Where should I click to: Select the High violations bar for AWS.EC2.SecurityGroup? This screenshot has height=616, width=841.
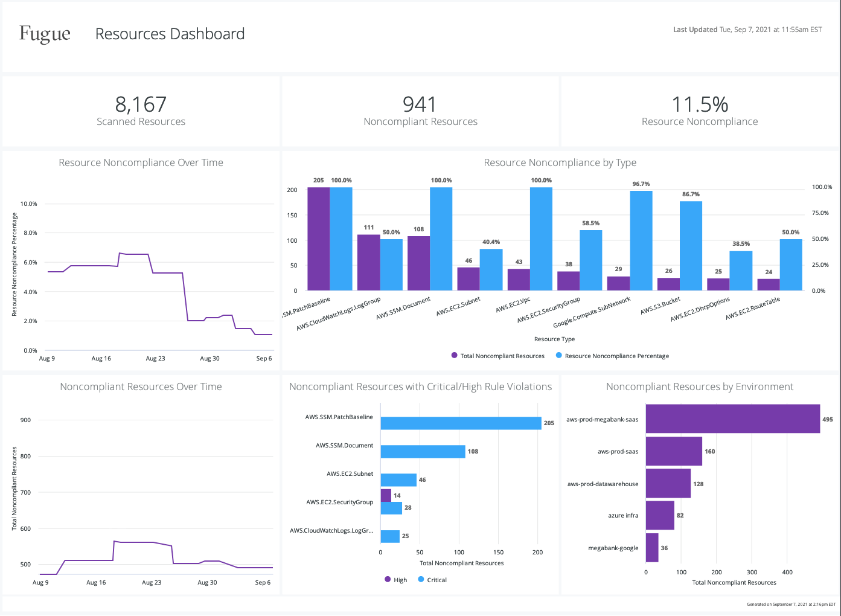pyautogui.click(x=385, y=495)
